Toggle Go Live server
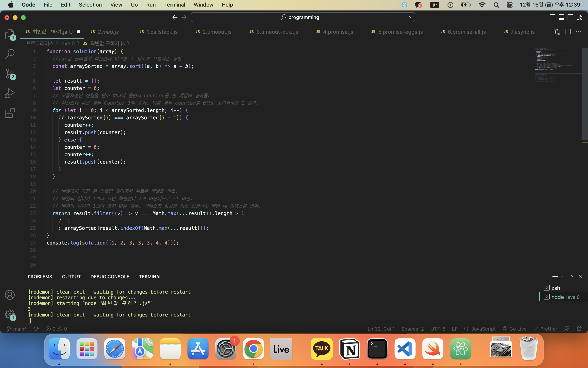 [515, 329]
